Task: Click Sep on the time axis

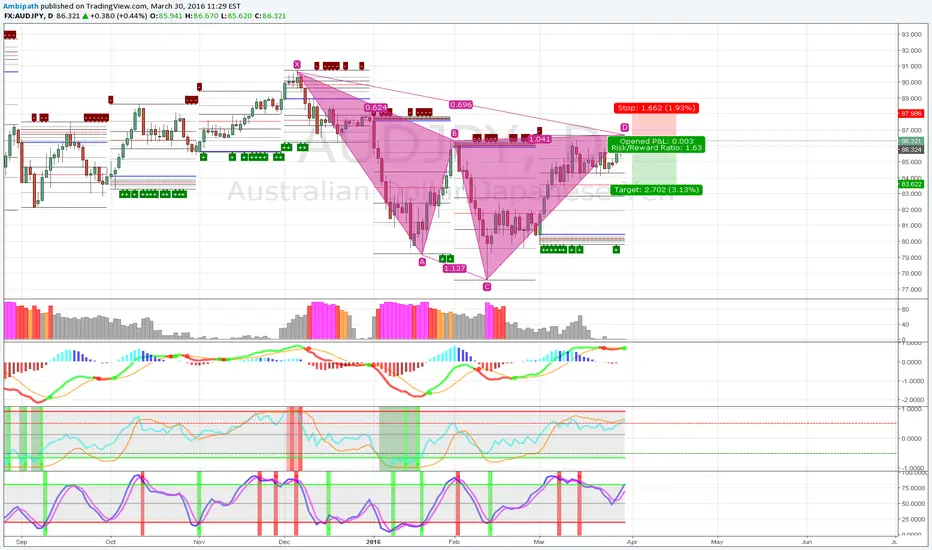Action: point(21,542)
